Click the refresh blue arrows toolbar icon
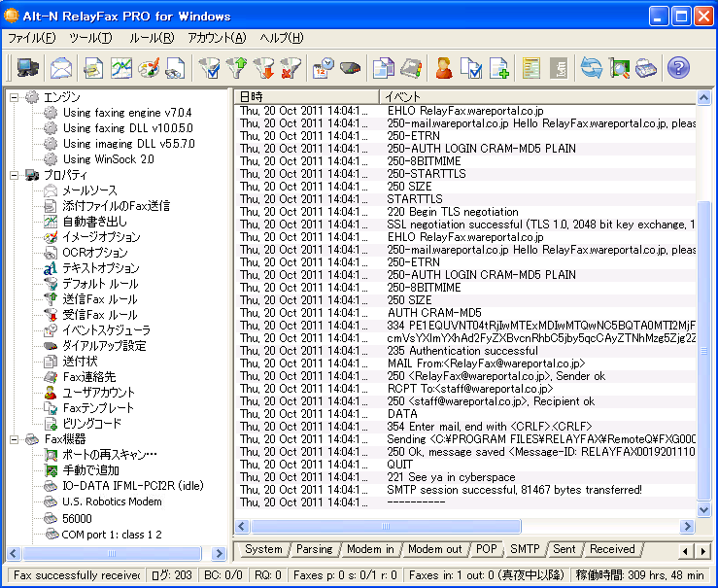 pyautogui.click(x=590, y=68)
